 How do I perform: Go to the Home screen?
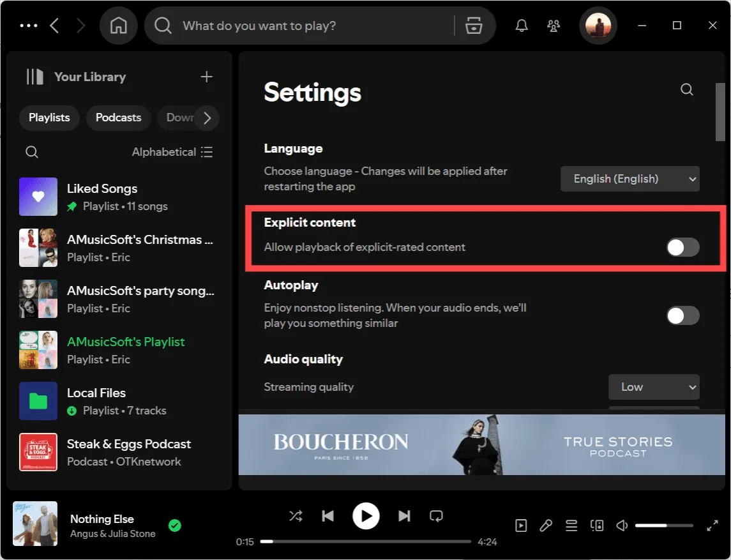[x=118, y=26]
